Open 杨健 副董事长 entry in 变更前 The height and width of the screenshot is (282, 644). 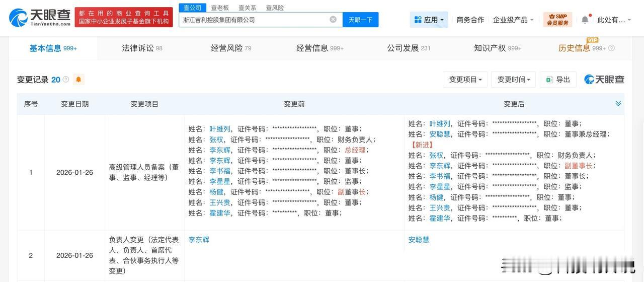216,192
